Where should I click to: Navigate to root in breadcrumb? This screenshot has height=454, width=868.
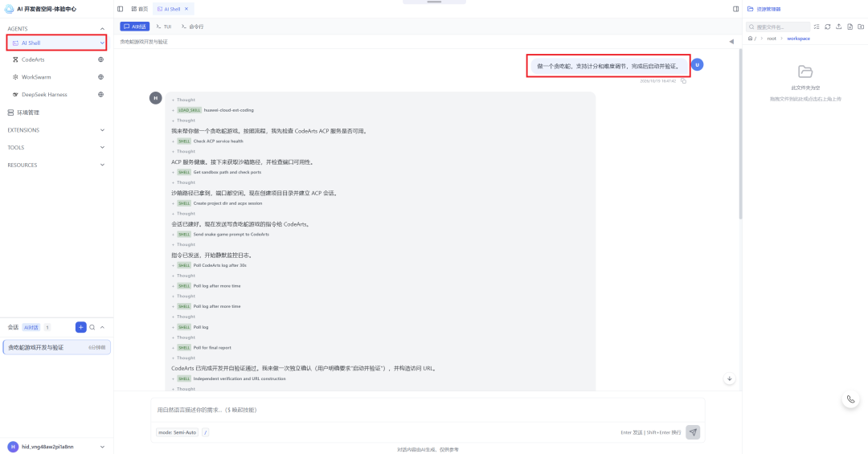(771, 39)
